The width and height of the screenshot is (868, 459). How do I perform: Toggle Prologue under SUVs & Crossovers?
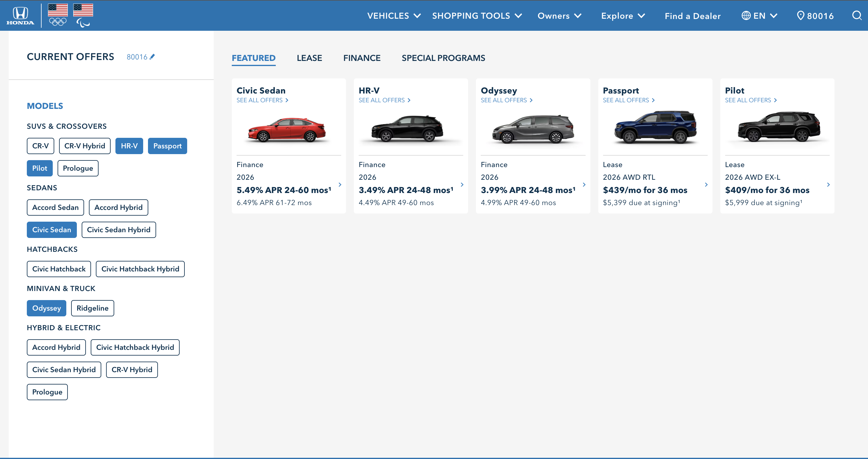click(x=78, y=168)
